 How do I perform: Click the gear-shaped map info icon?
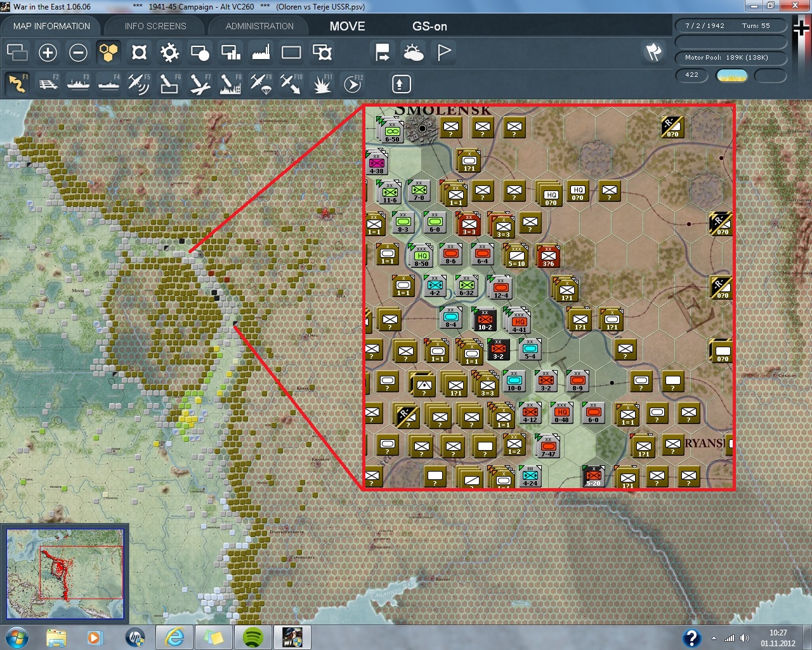coord(169,52)
